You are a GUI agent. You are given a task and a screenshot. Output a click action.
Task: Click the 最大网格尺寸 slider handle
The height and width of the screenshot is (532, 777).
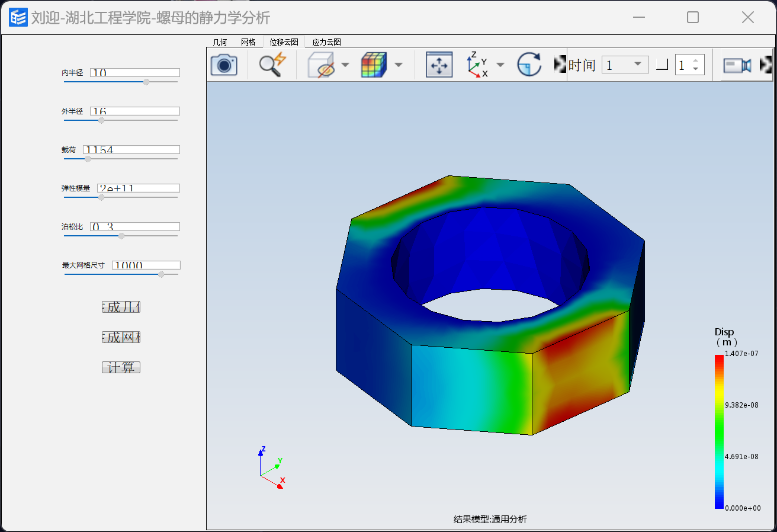161,274
